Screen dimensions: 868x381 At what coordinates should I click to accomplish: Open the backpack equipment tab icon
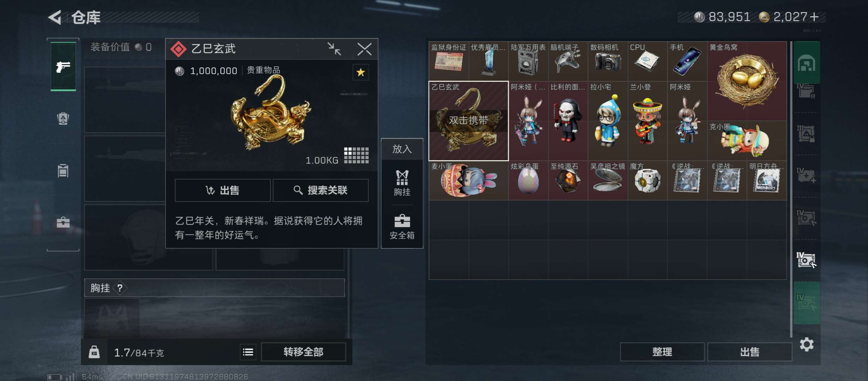pos(63,118)
